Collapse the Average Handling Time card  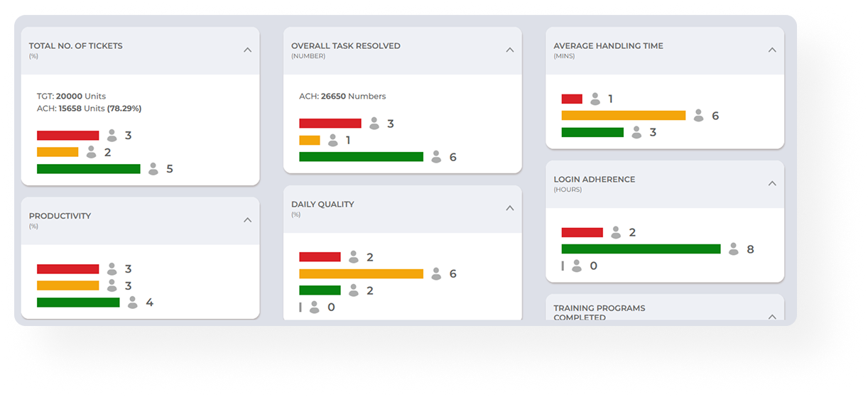click(x=772, y=50)
